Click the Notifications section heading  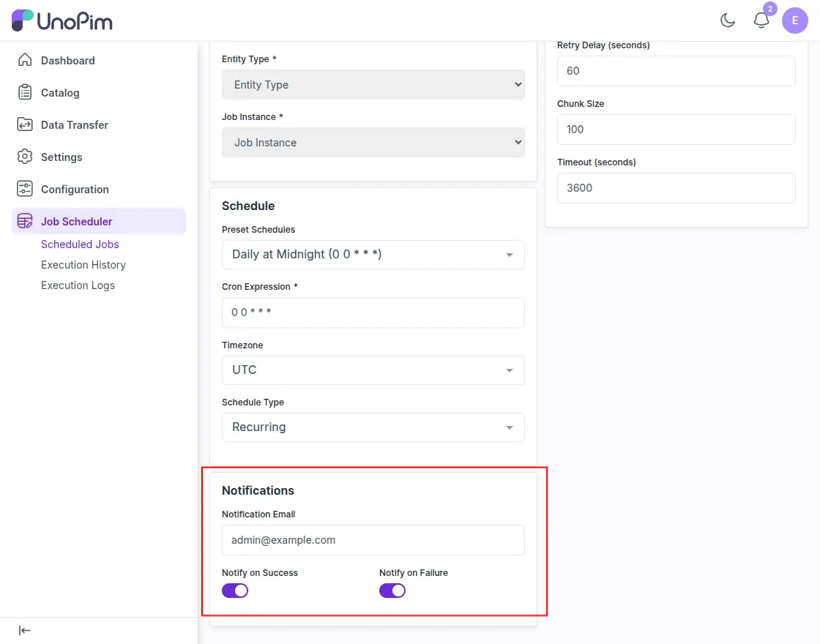click(258, 490)
